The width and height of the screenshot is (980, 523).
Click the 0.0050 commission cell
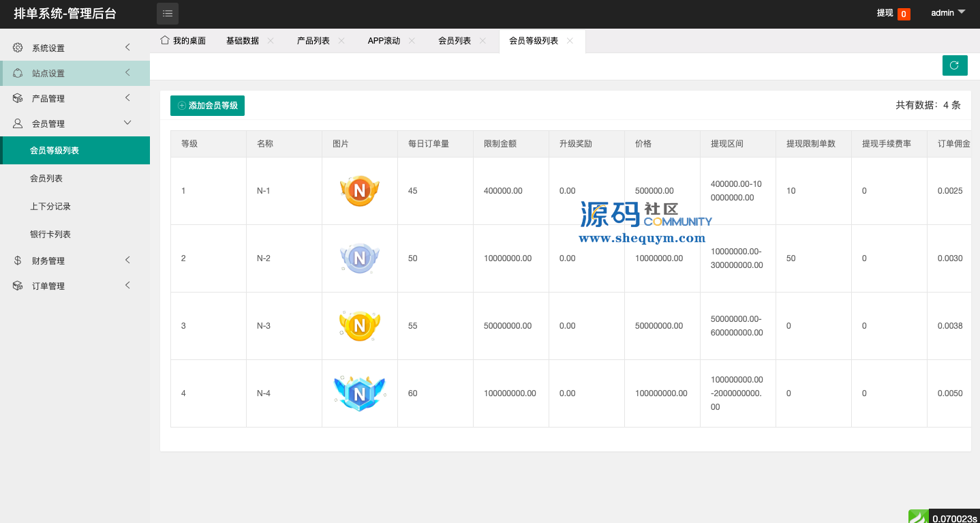[950, 393]
